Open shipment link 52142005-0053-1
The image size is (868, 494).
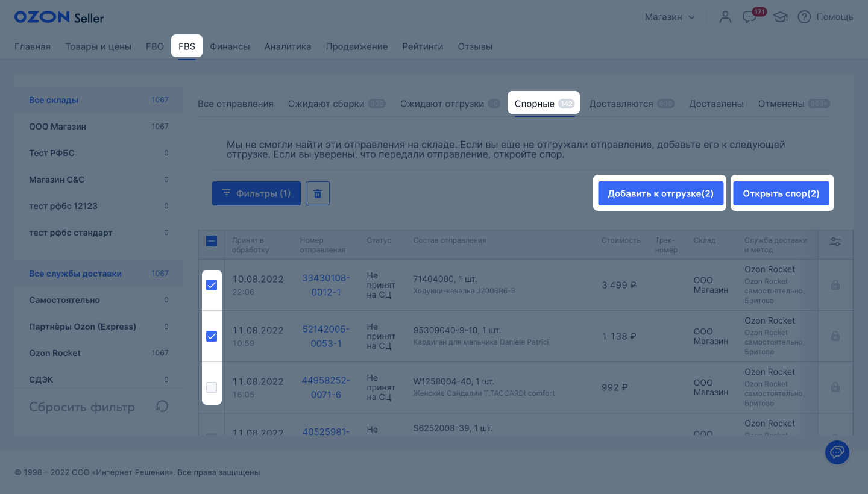point(325,336)
